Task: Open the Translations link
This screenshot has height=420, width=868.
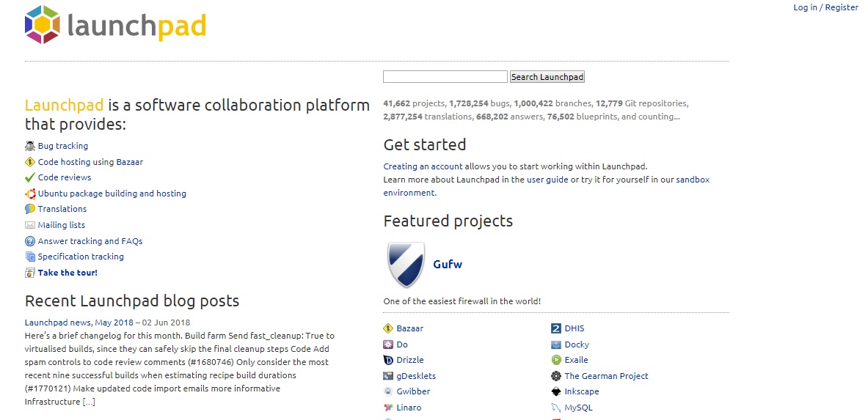Action: 62,209
